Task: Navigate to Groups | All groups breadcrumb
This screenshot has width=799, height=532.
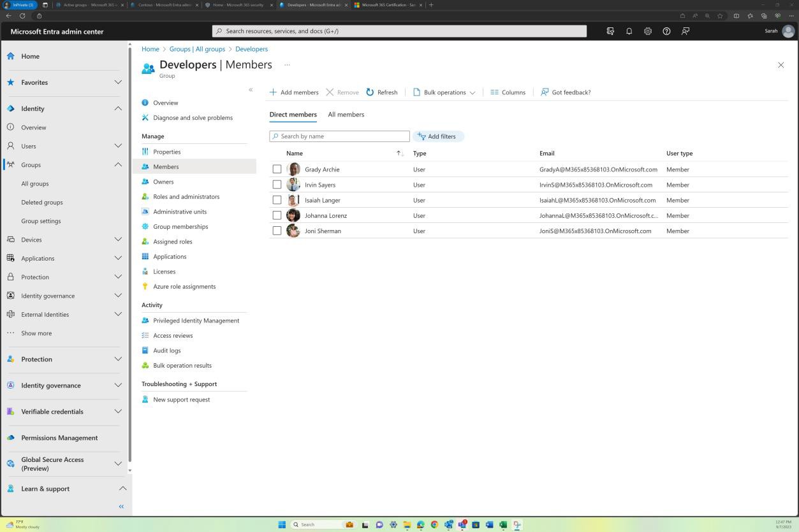Action: 197,48
